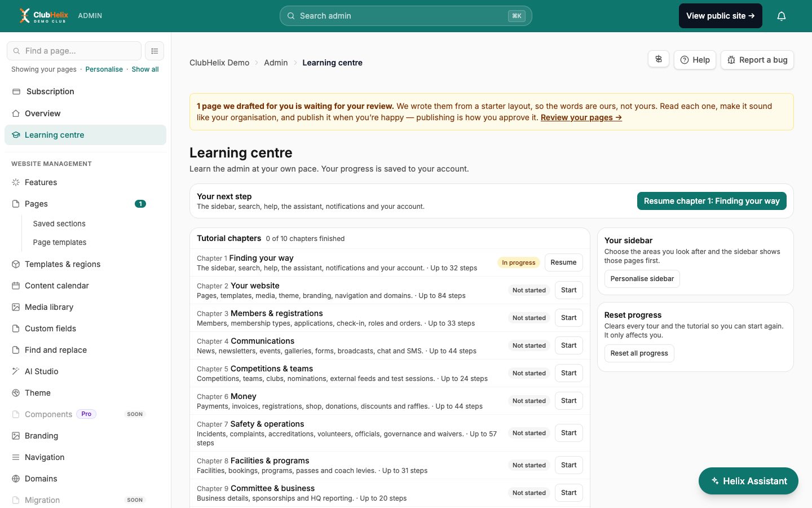The image size is (812, 508).
Task: Click the list view icon beside Find a page
Action: [x=155, y=51]
